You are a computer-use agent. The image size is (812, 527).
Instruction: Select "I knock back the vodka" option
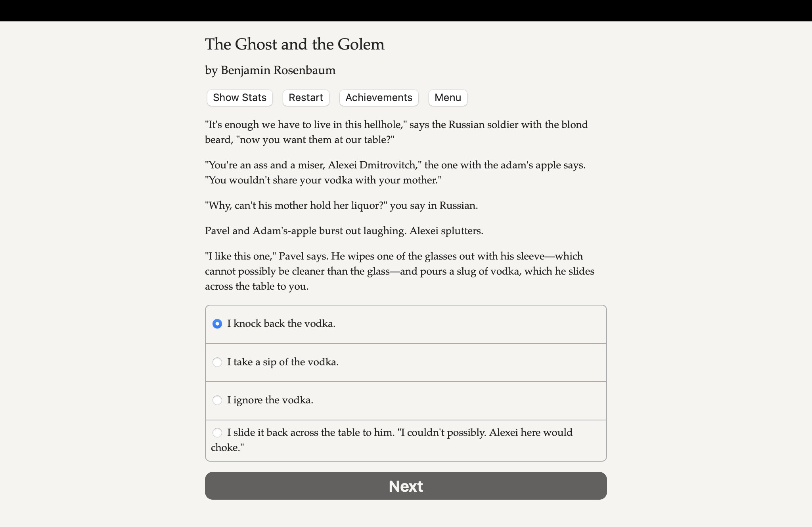pos(281,324)
